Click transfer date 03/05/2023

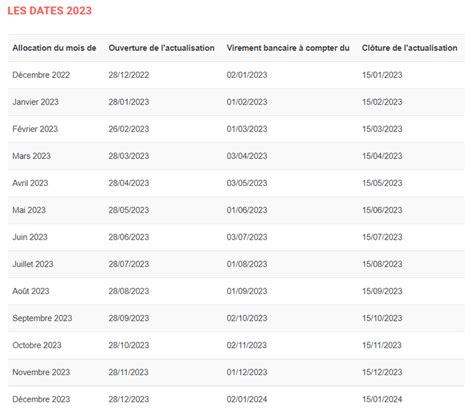tap(247, 183)
